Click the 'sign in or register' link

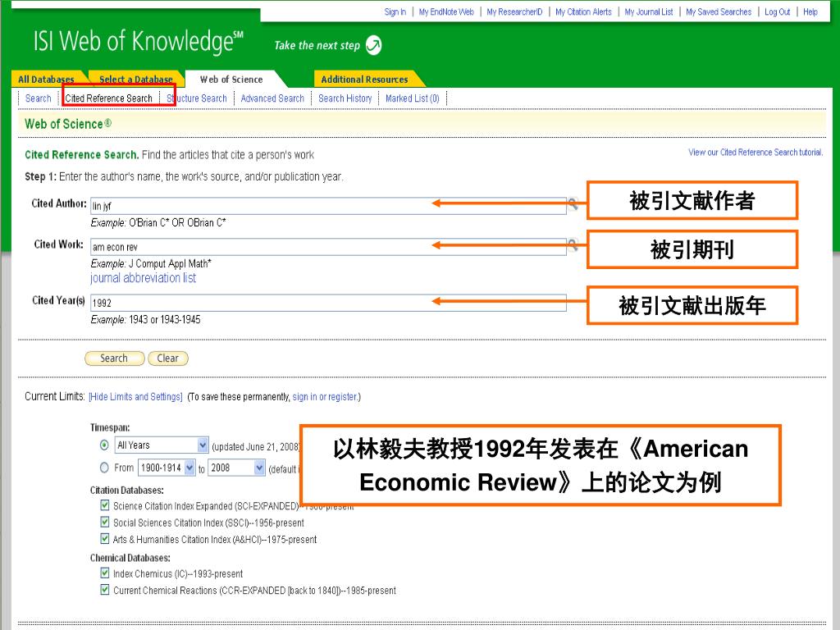325,397
